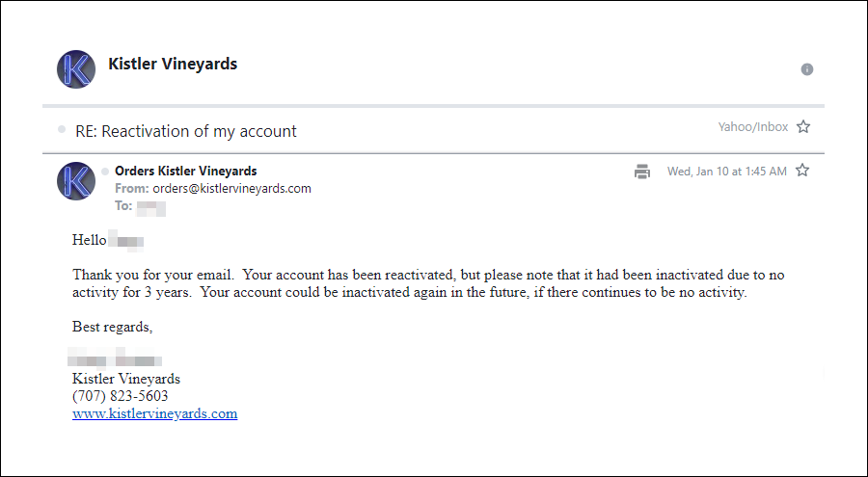Print this email with the printer icon

pyautogui.click(x=642, y=172)
